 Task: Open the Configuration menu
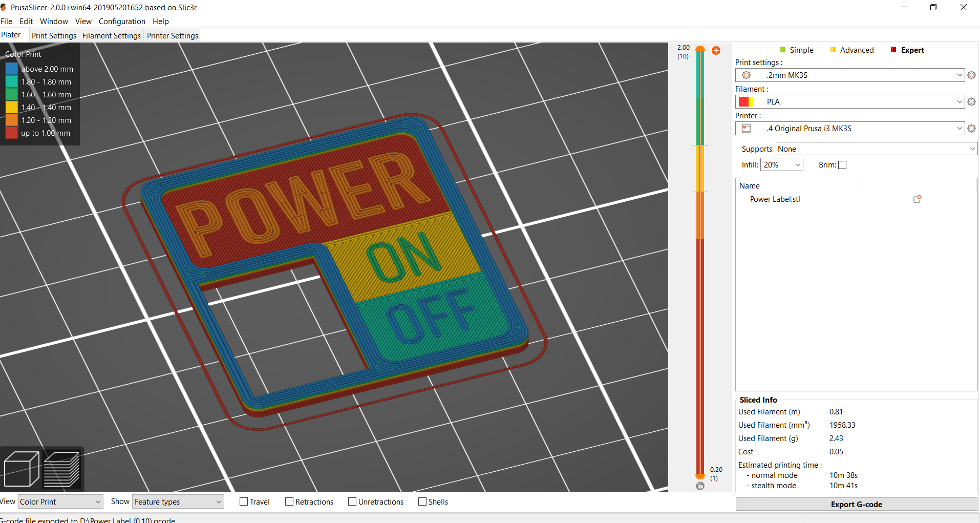(x=121, y=21)
